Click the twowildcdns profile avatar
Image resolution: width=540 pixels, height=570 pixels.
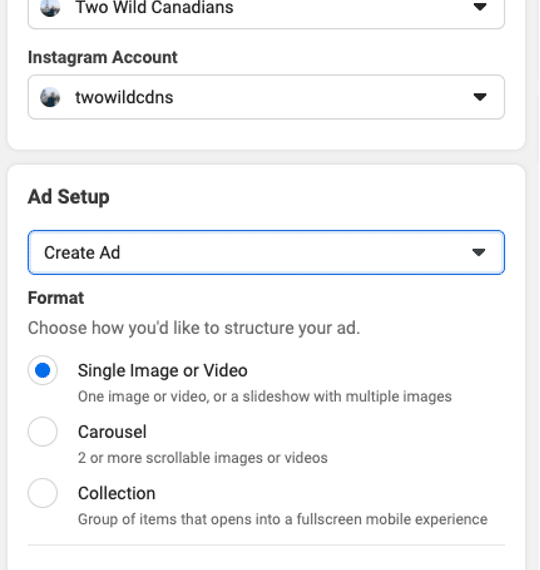[x=50, y=97]
